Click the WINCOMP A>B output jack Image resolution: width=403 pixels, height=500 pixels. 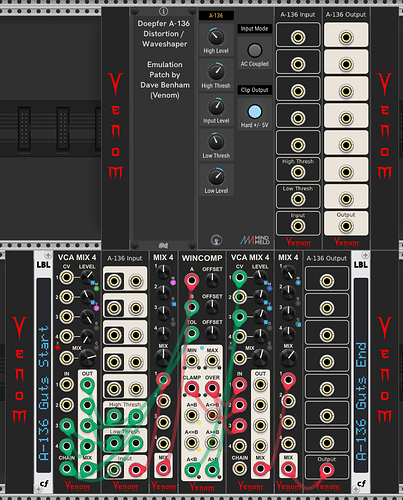[x=212, y=470]
